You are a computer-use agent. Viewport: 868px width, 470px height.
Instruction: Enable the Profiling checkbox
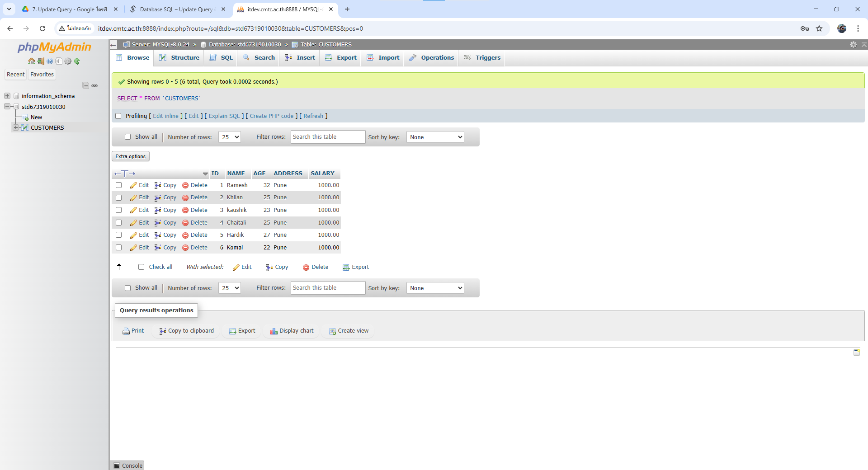tap(118, 116)
